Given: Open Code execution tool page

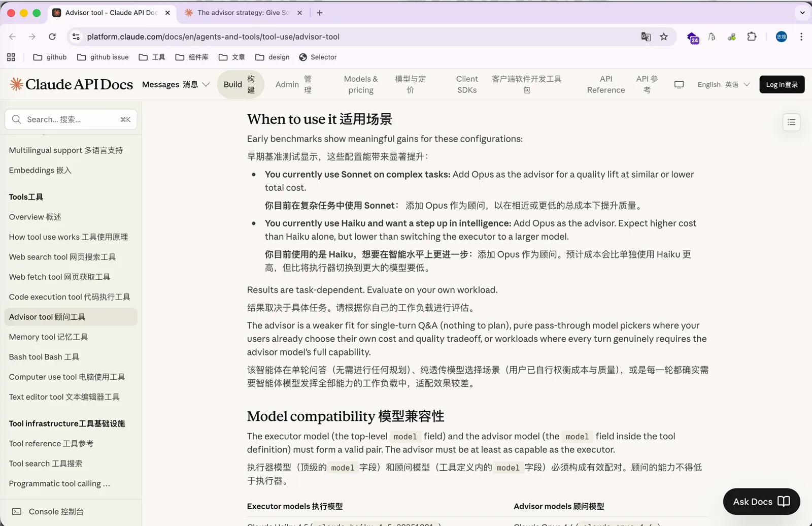Looking at the screenshot, I should click(x=70, y=297).
